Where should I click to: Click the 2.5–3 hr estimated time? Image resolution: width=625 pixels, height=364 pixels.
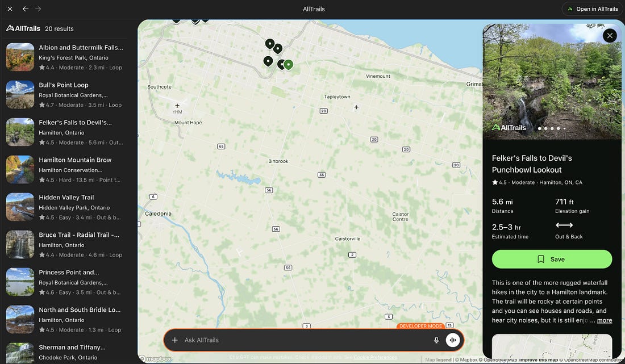pos(506,227)
